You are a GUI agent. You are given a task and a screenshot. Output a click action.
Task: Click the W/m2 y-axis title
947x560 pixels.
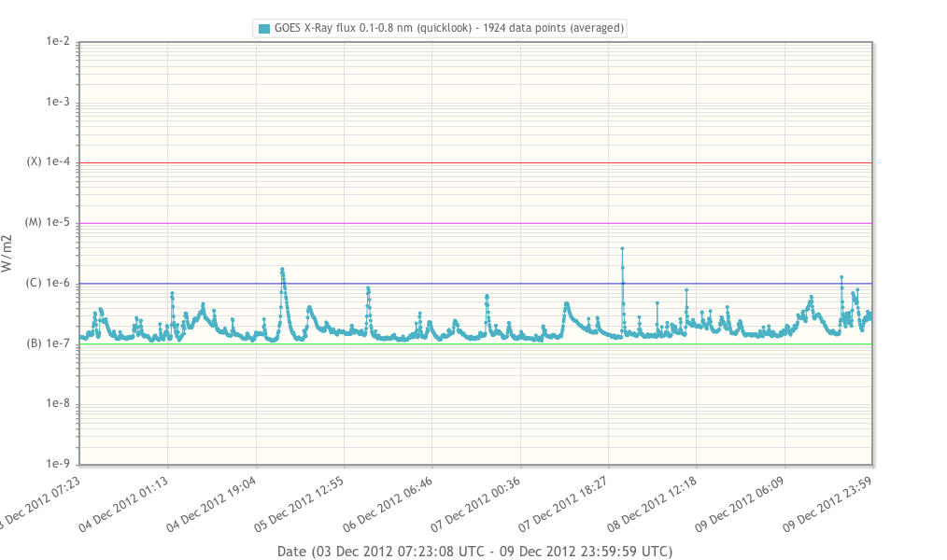[x=7, y=253]
